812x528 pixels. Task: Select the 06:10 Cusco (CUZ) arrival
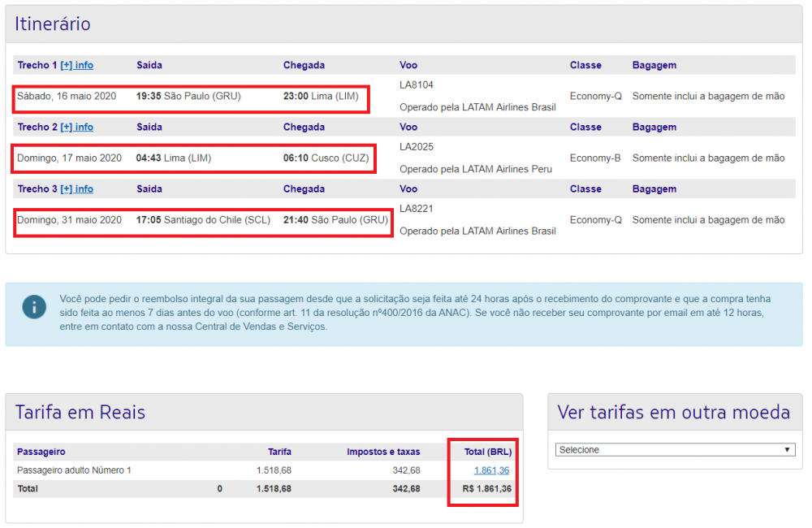[x=326, y=158]
